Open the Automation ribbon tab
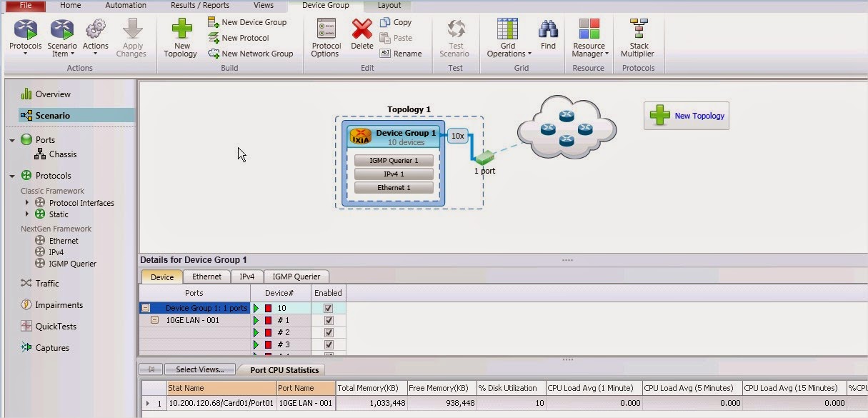The image size is (868, 418). pos(126,5)
